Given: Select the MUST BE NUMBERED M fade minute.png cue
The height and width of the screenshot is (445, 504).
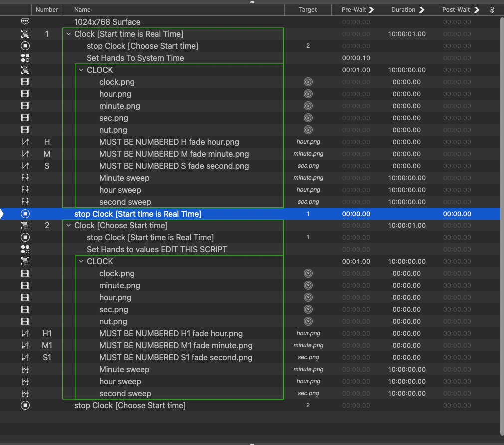Looking at the screenshot, I should pos(174,154).
